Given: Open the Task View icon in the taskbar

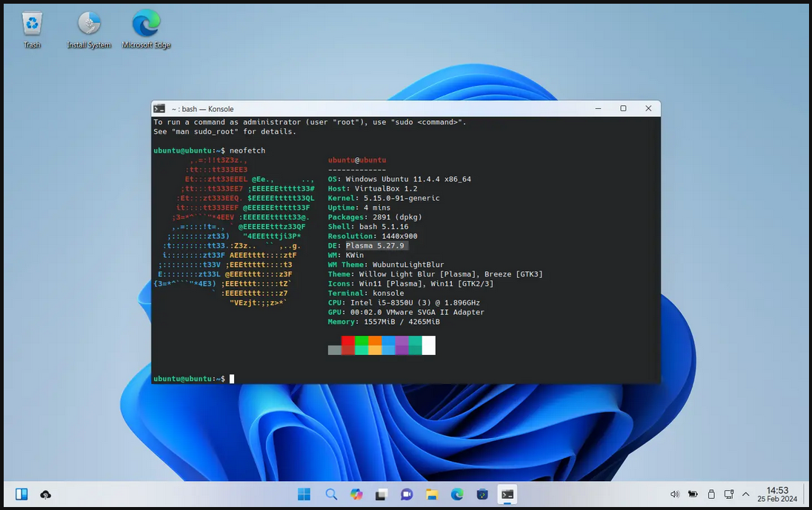Looking at the screenshot, I should [382, 494].
